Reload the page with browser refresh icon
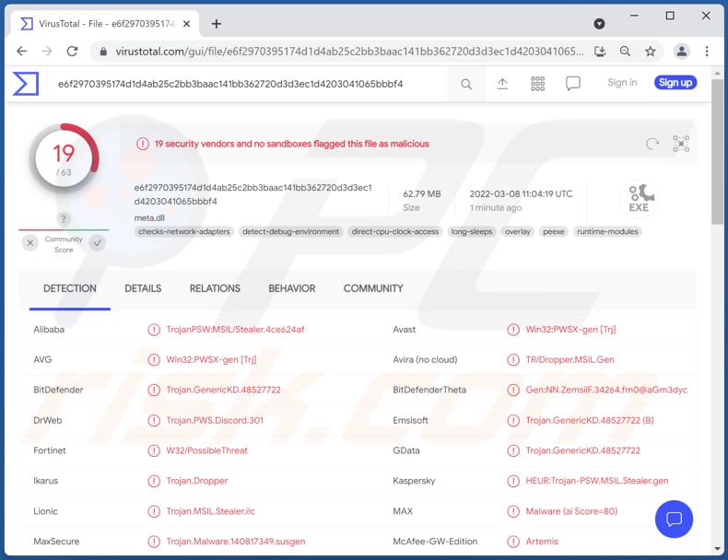This screenshot has height=560, width=728. click(72, 51)
